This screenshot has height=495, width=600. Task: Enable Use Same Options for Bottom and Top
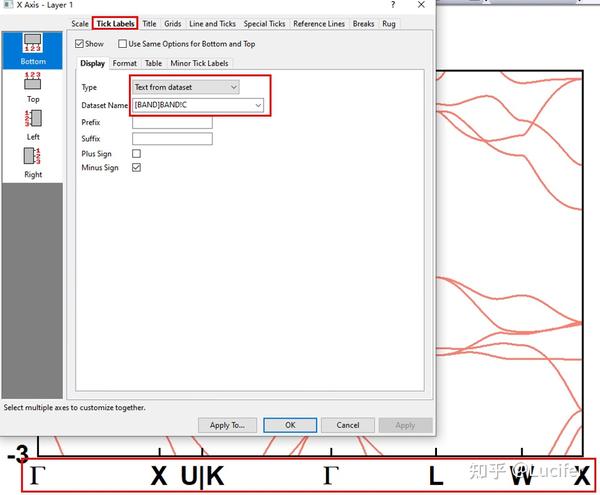point(122,44)
